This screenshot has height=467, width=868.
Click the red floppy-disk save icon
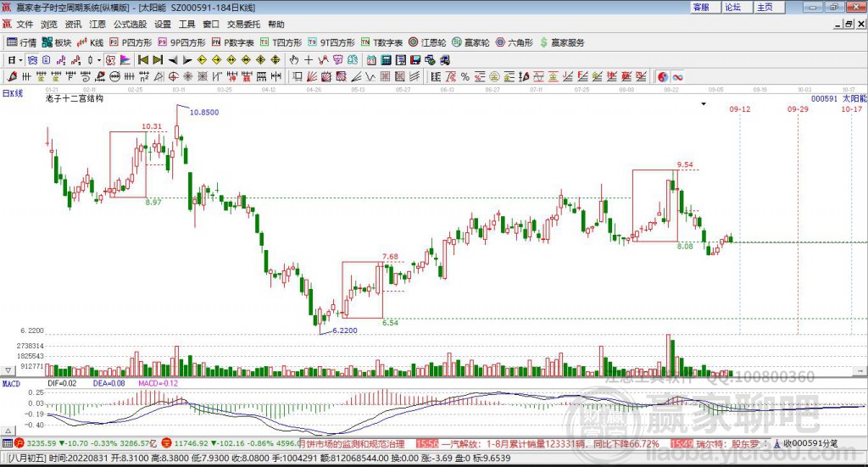(x=415, y=60)
